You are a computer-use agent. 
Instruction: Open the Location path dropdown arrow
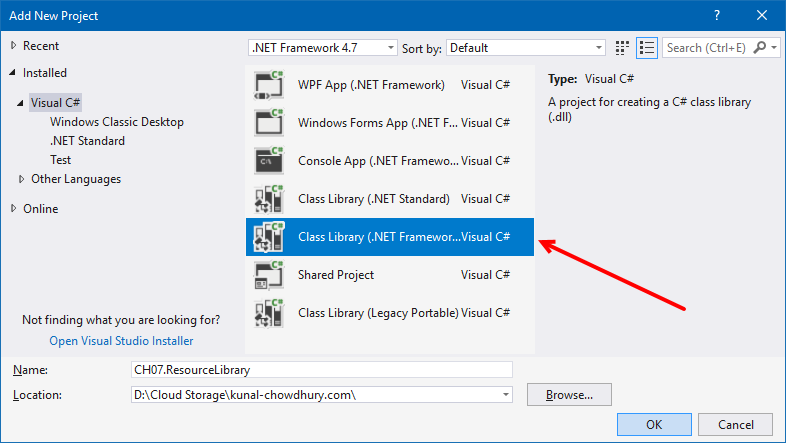(x=506, y=395)
